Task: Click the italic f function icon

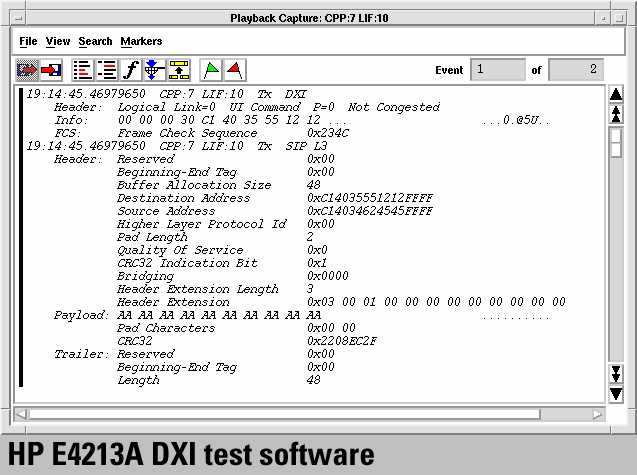Action: click(130, 70)
